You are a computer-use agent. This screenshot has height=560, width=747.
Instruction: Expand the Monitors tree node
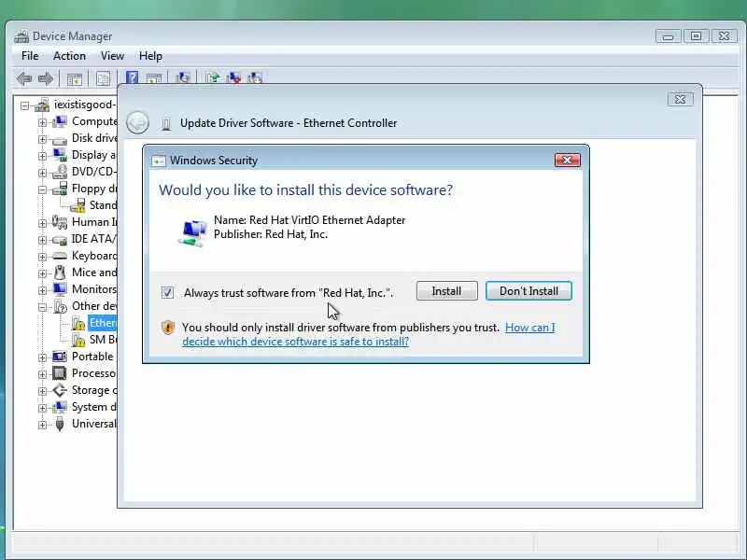click(x=42, y=290)
